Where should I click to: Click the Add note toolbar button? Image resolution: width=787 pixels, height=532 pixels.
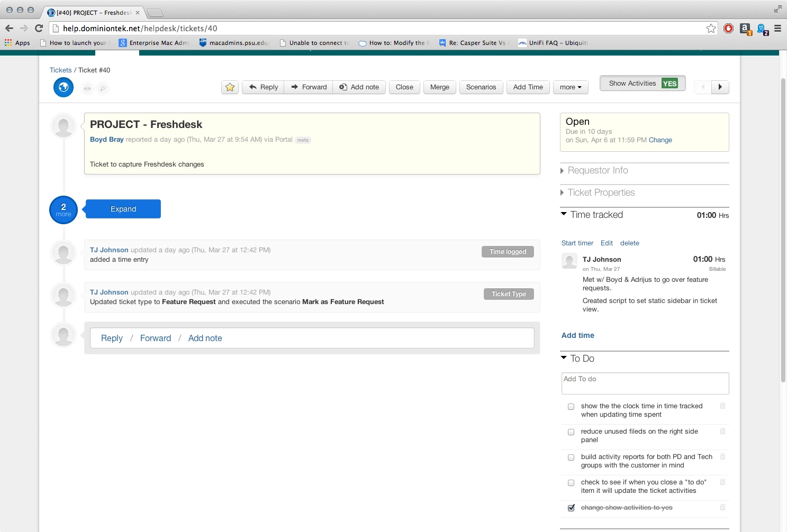click(x=359, y=87)
